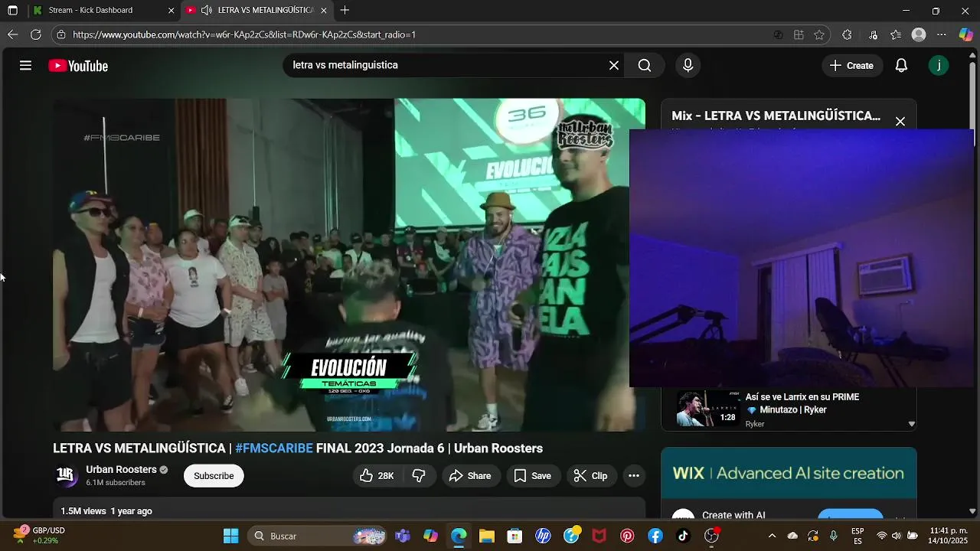980x551 pixels.
Task: Launch TikTok from the taskbar
Action: (684, 536)
